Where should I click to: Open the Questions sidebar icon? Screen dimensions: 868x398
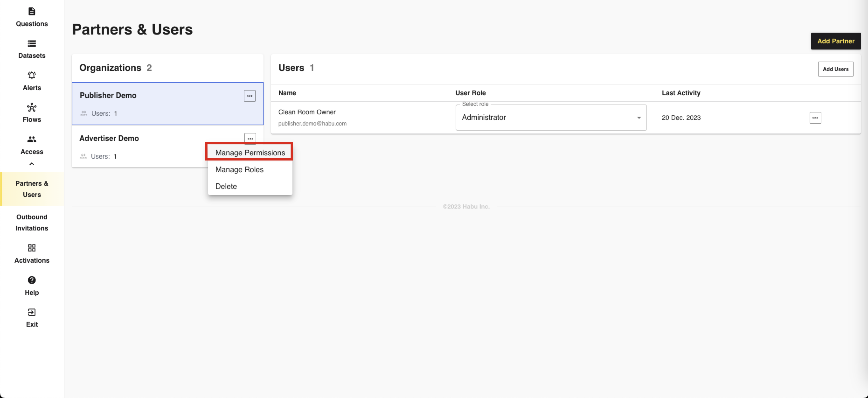coord(32,11)
